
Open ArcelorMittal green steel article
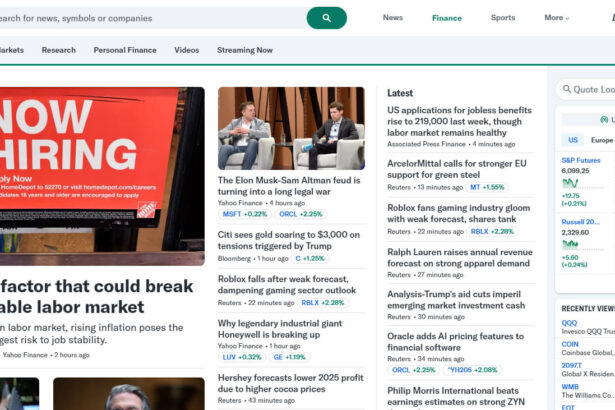coord(457,169)
